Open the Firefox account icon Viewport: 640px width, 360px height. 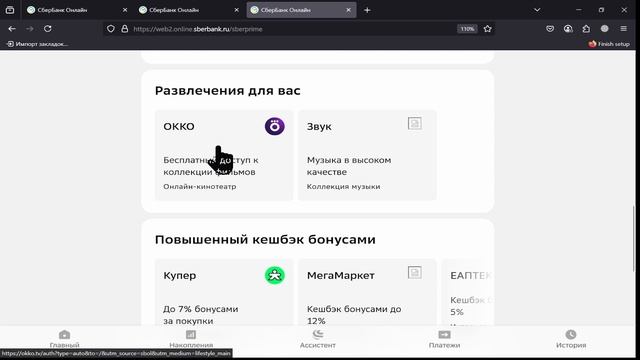[x=568, y=29]
